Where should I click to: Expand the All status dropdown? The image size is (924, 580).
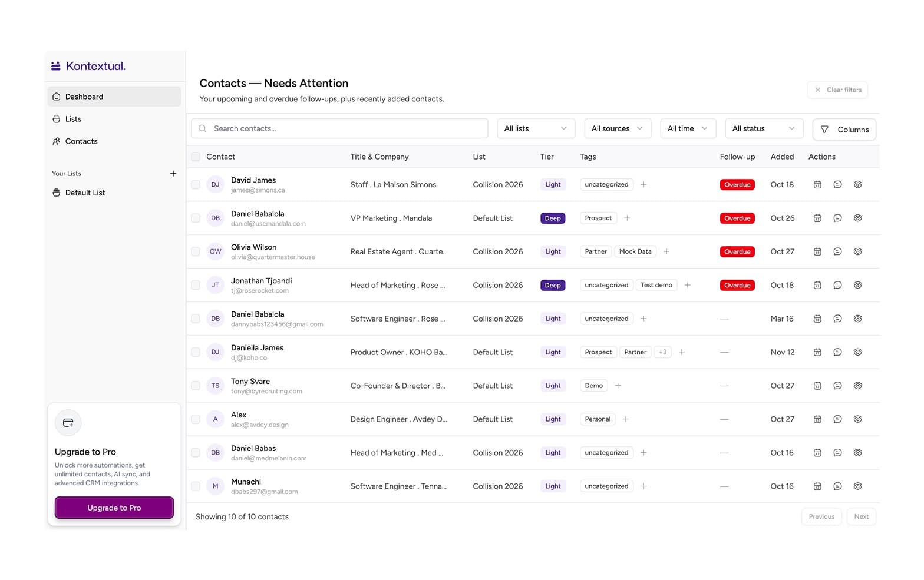pyautogui.click(x=764, y=128)
